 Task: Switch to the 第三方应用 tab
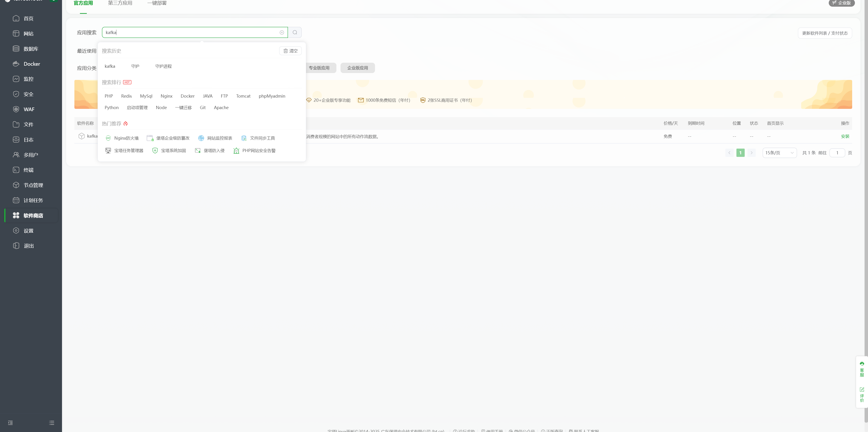pyautogui.click(x=120, y=3)
